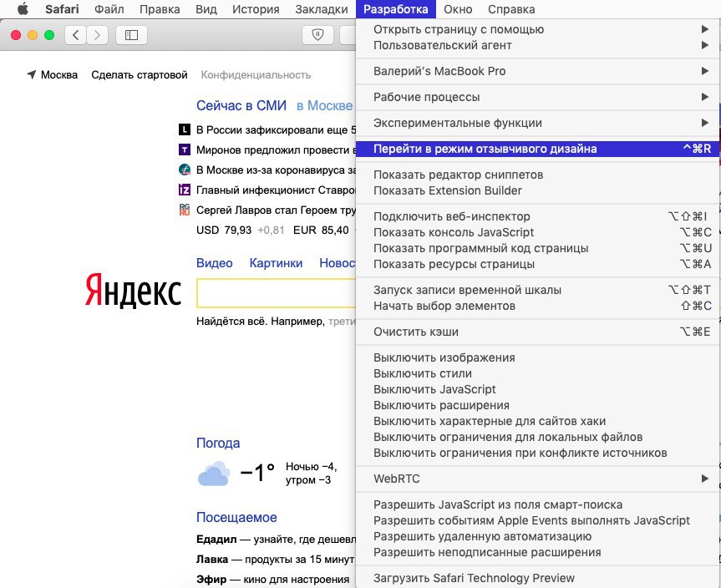Toggle Разрешить неподписанные расширения
This screenshot has width=721, height=588.
(537, 552)
